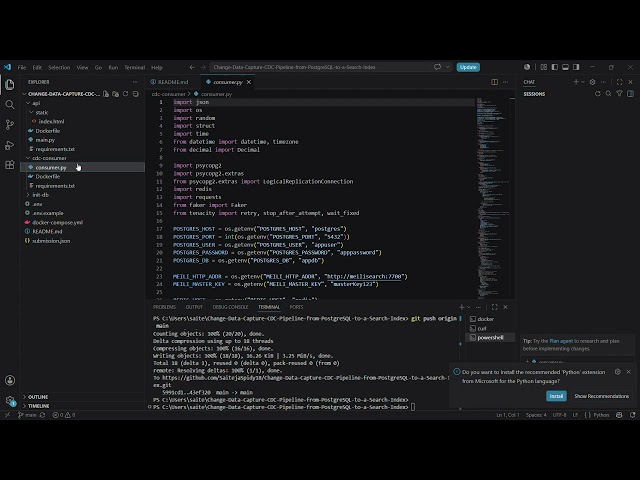Open customize layout button
This screenshot has width=640, height=480.
pos(544,67)
